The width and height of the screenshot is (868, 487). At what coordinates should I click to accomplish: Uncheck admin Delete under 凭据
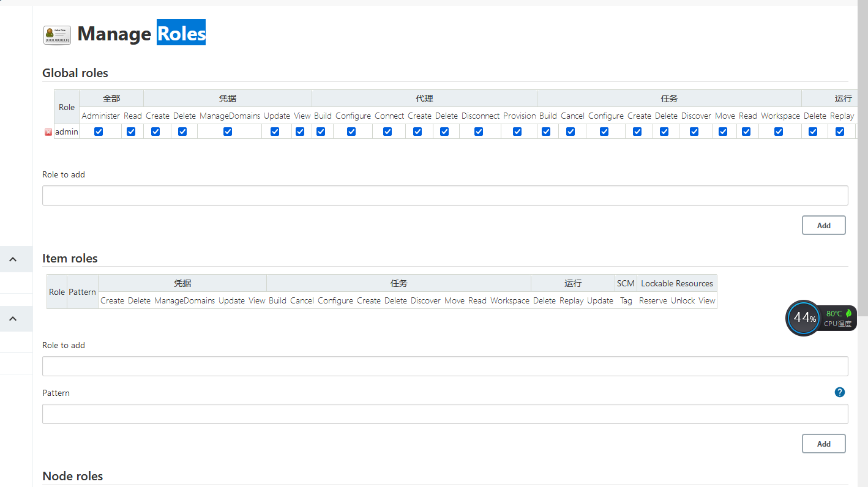click(182, 132)
